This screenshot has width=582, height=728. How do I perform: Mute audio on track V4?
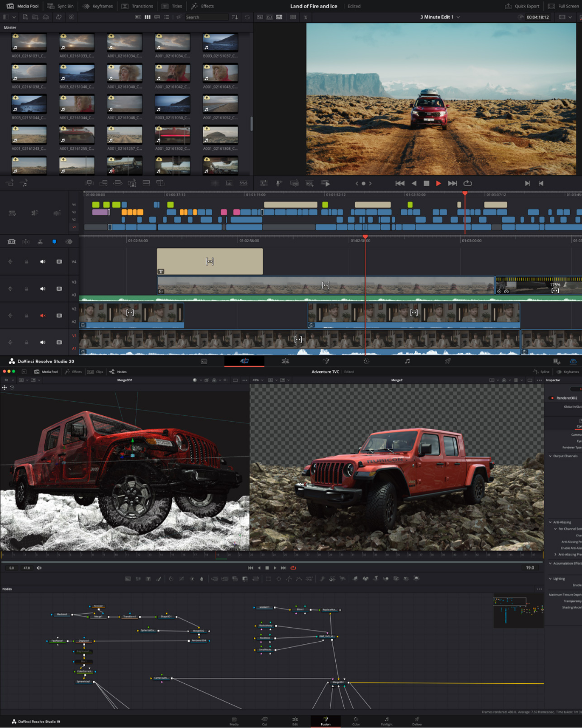pyautogui.click(x=43, y=262)
